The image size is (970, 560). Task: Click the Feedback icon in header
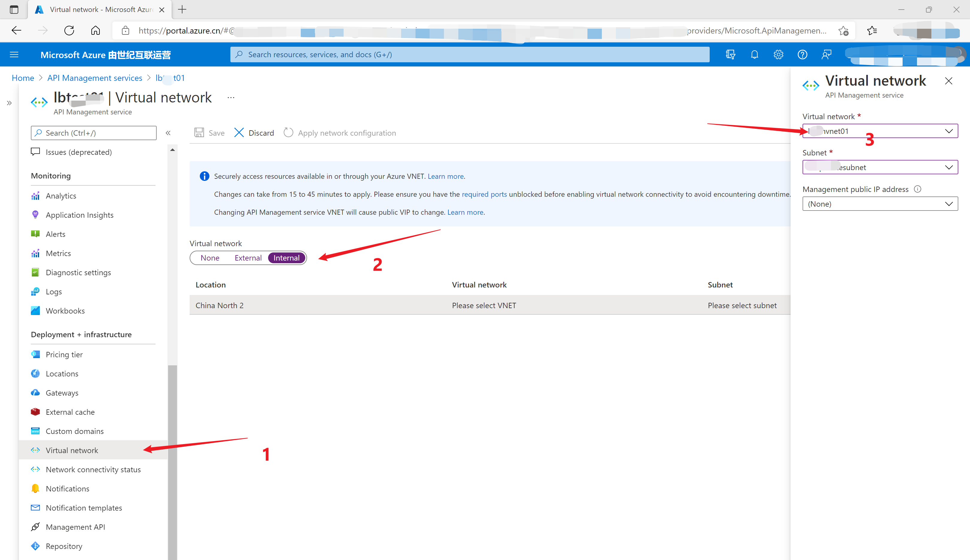[x=826, y=55]
